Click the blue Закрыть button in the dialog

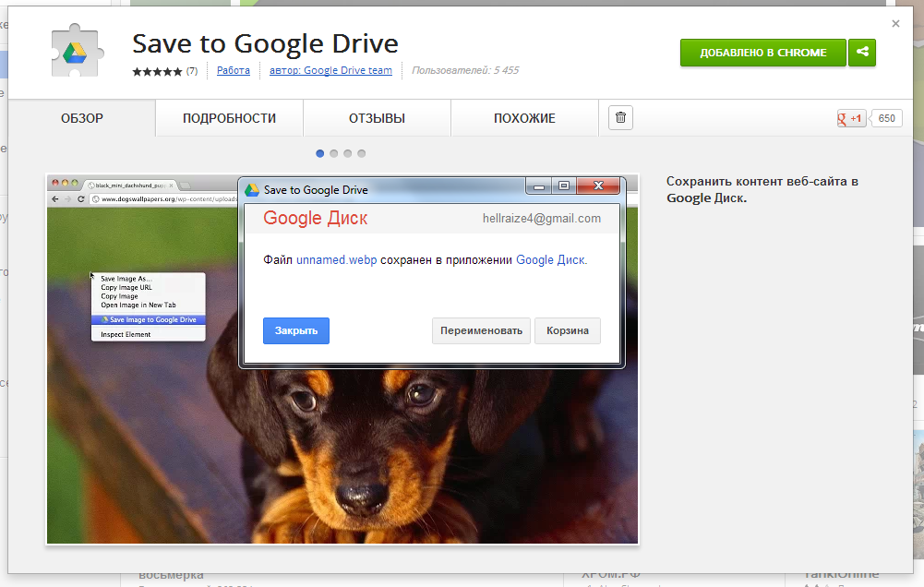pyautogui.click(x=295, y=330)
